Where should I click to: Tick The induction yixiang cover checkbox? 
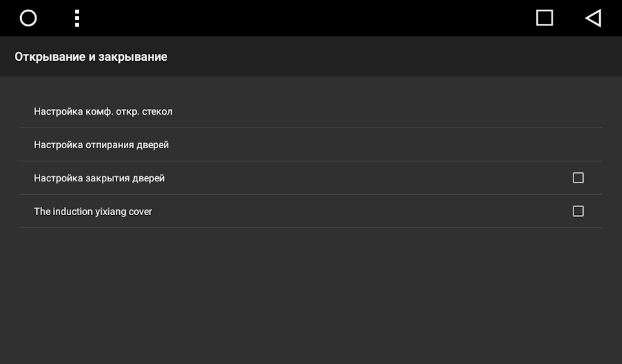point(578,211)
